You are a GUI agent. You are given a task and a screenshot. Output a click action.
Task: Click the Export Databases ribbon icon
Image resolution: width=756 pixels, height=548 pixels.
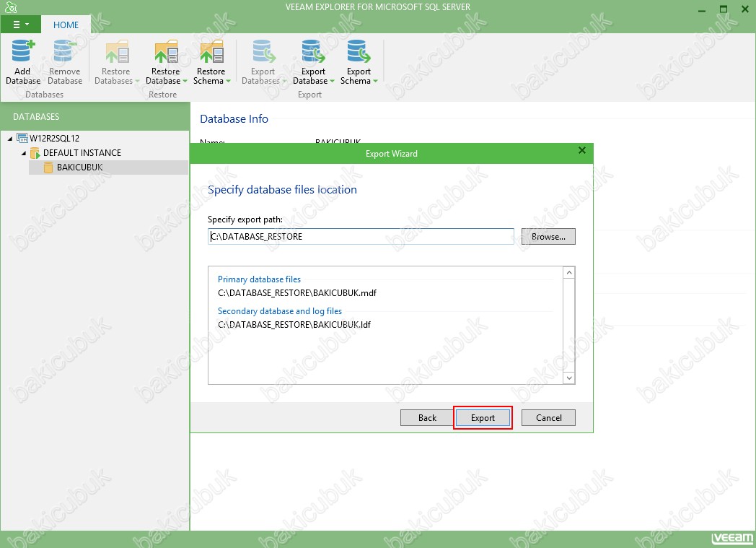point(263,51)
